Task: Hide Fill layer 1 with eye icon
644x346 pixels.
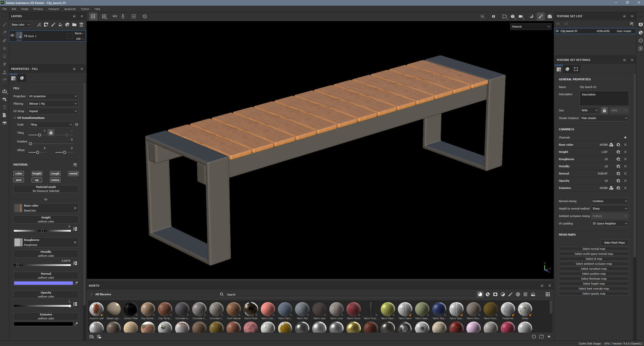Action: (x=12, y=36)
